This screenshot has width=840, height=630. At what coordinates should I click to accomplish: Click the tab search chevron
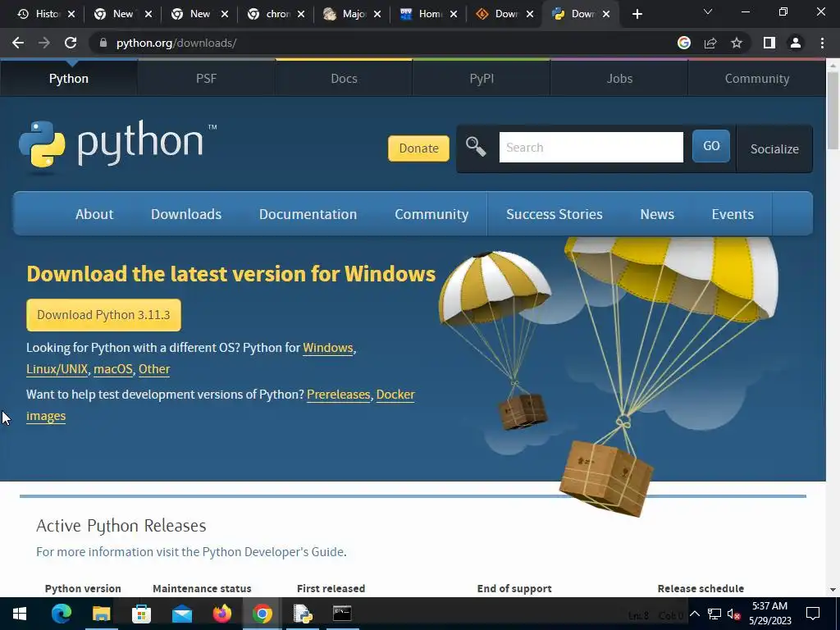(x=708, y=11)
